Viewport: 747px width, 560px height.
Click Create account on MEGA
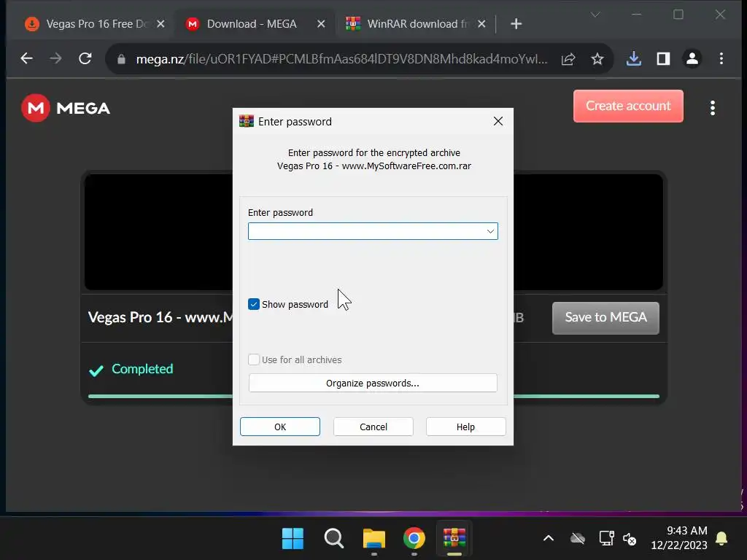point(628,106)
